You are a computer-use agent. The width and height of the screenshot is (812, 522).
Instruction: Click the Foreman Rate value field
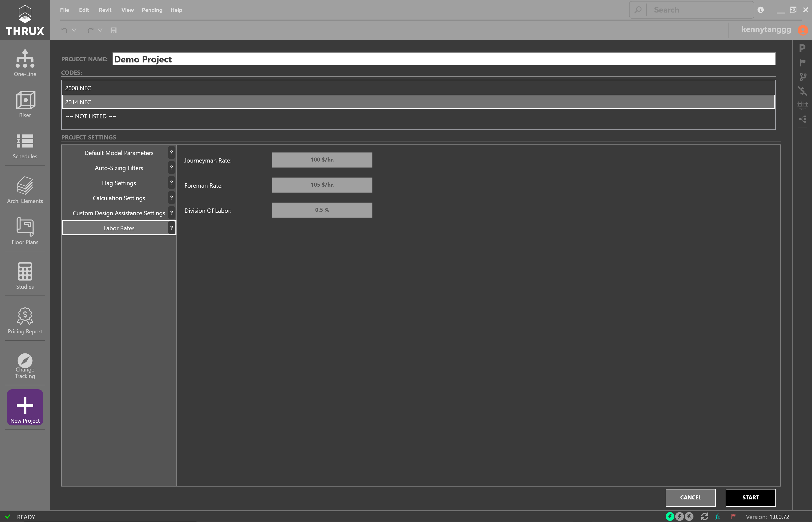(322, 185)
